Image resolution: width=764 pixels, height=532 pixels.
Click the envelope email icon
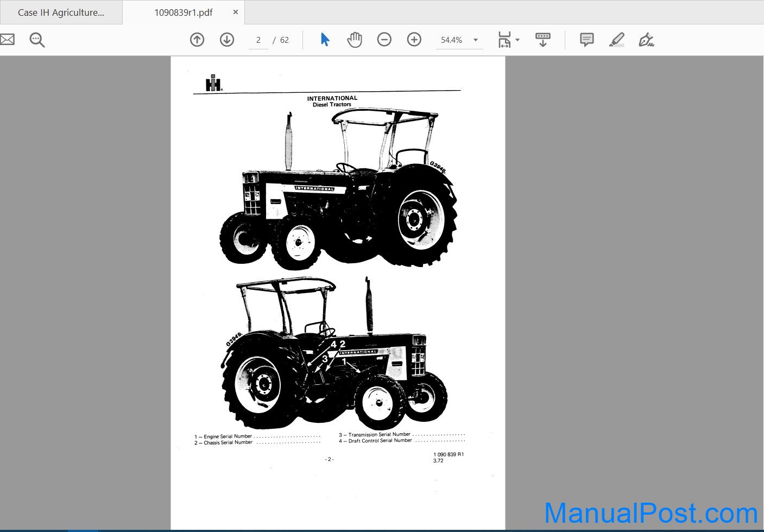click(7, 40)
